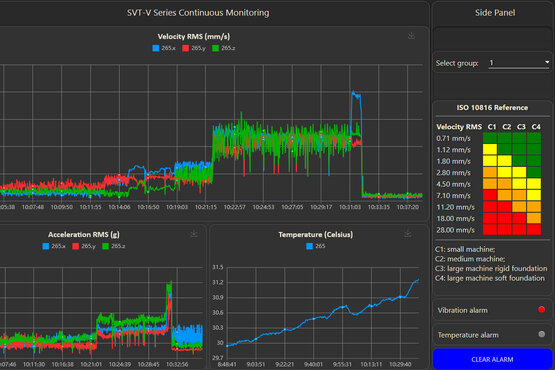Click the 31.2 value on temperature axis
This screenshot has width=555, height=370.
click(x=218, y=282)
